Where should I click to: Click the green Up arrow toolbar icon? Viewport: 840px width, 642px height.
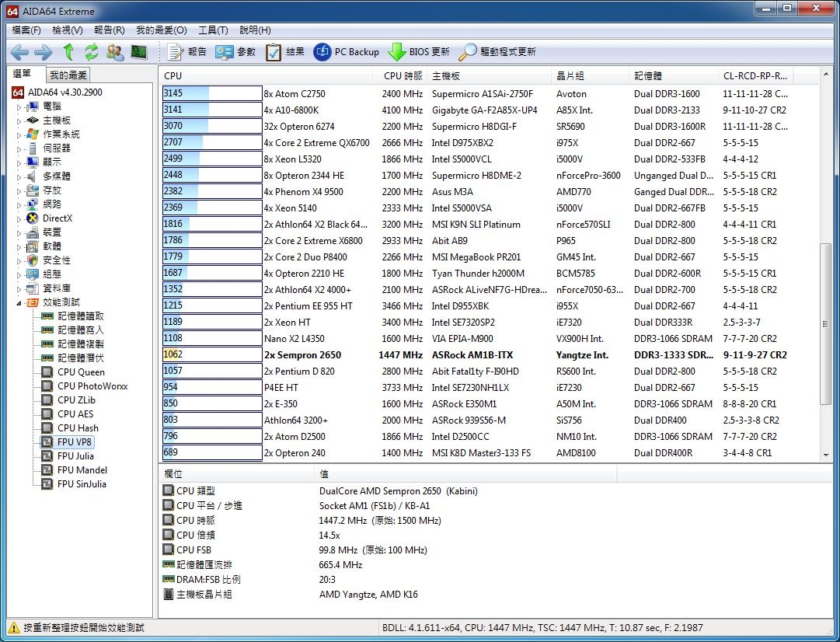point(68,52)
